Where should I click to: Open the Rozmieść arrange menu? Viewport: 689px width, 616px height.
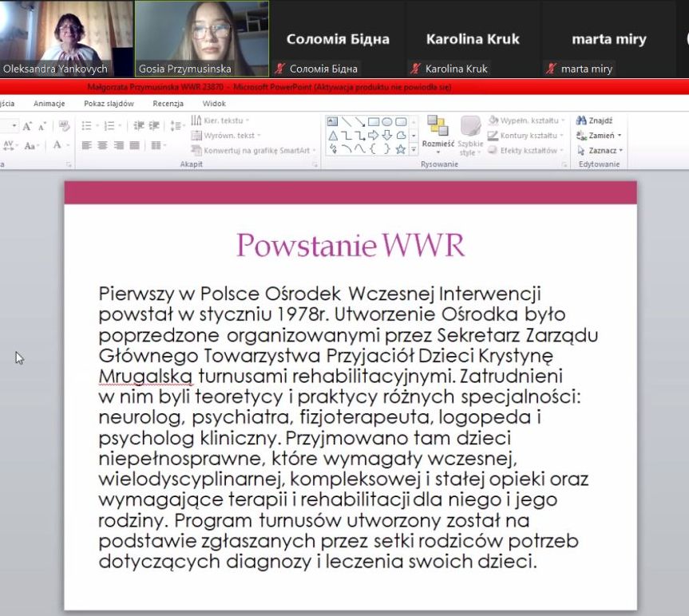438,135
